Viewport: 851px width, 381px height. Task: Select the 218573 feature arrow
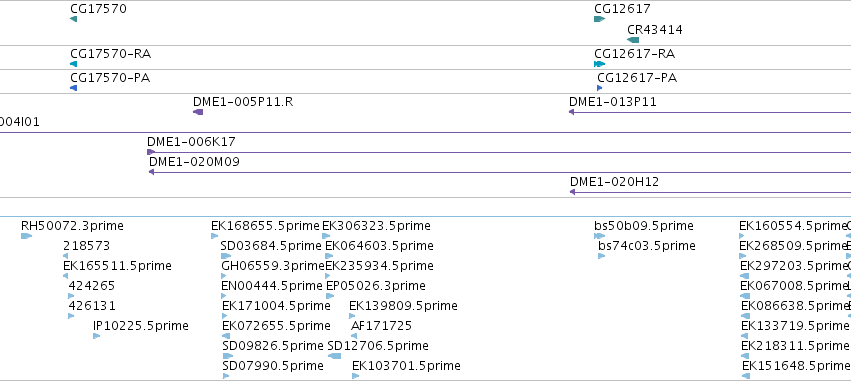click(x=66, y=256)
